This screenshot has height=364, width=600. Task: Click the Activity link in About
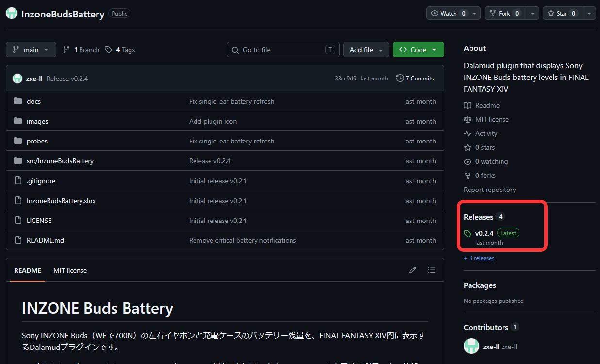click(486, 133)
